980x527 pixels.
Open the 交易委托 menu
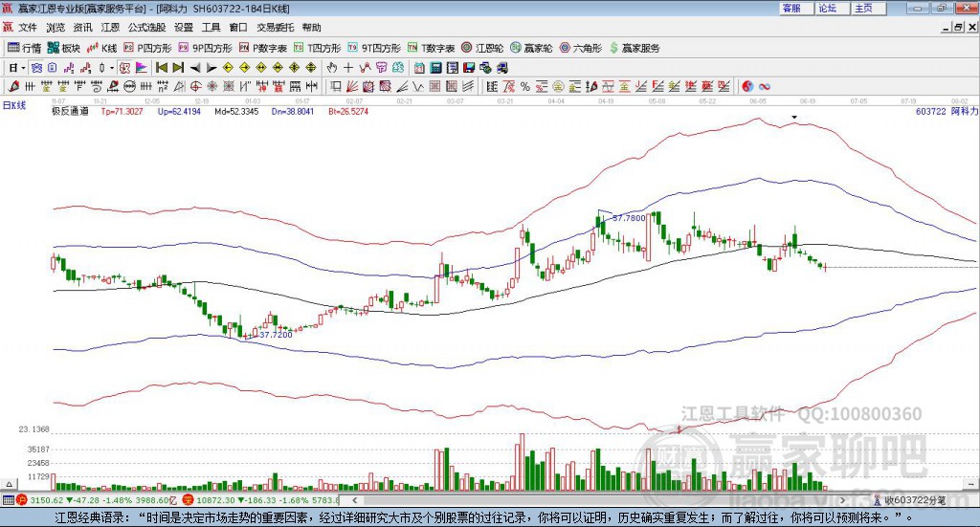(275, 28)
